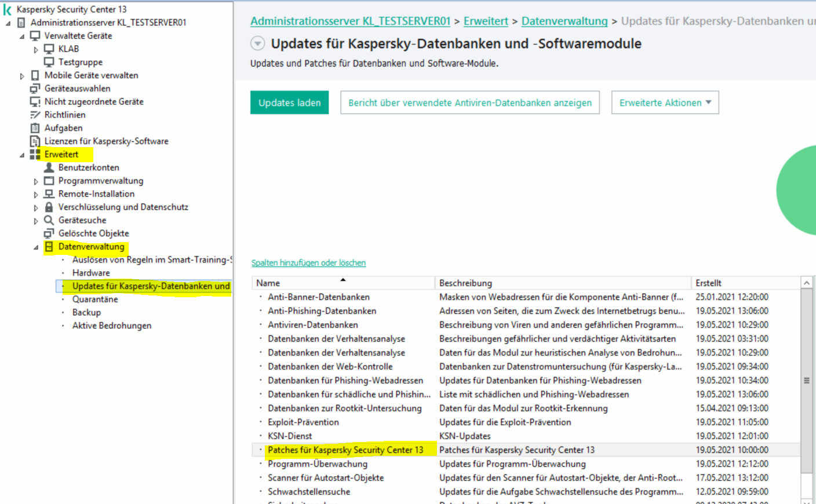Click the Gerätesuche magnifier icon
The height and width of the screenshot is (504, 816).
[49, 220]
